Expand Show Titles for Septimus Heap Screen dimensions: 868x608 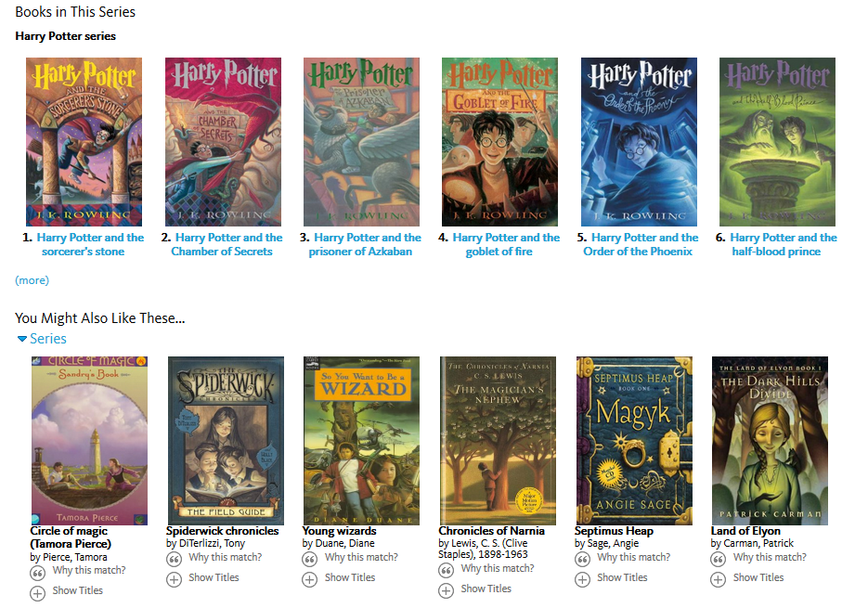pyautogui.click(x=622, y=577)
